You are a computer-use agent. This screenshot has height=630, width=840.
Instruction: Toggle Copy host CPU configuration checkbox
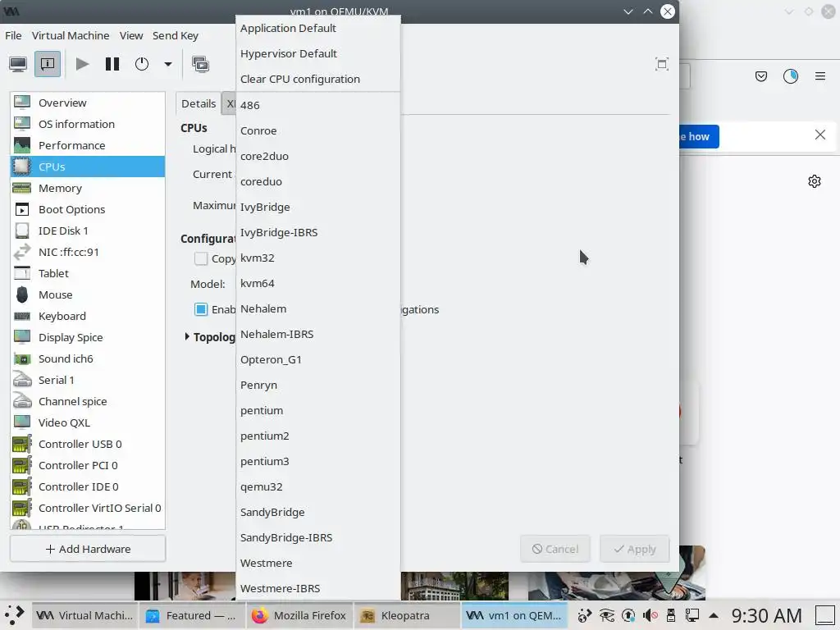201,258
